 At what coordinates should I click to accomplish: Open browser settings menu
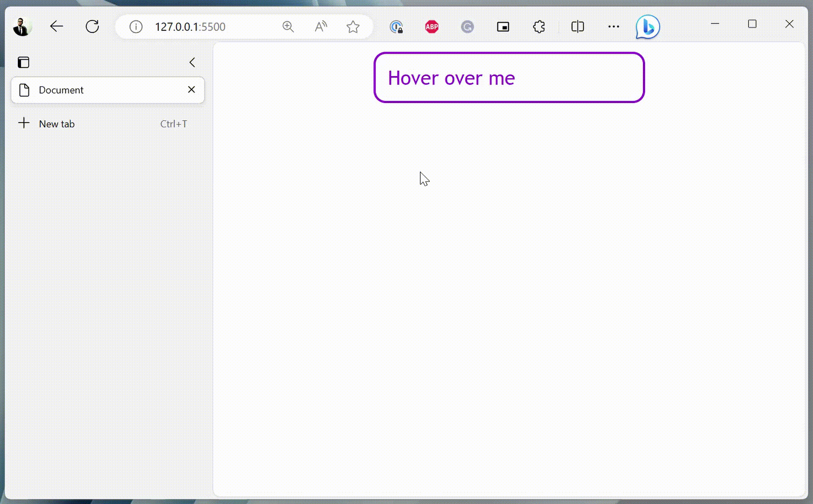(614, 27)
